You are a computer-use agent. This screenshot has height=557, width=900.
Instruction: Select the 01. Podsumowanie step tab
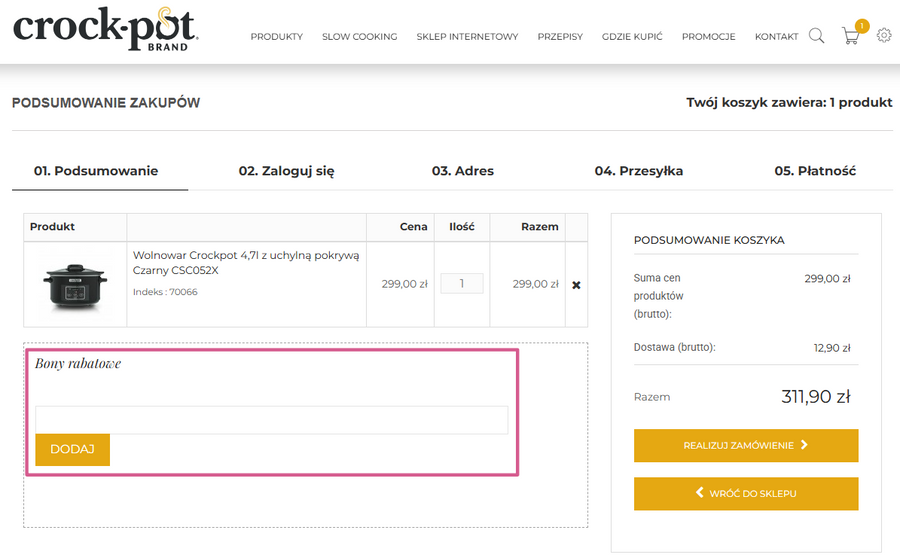[96, 171]
